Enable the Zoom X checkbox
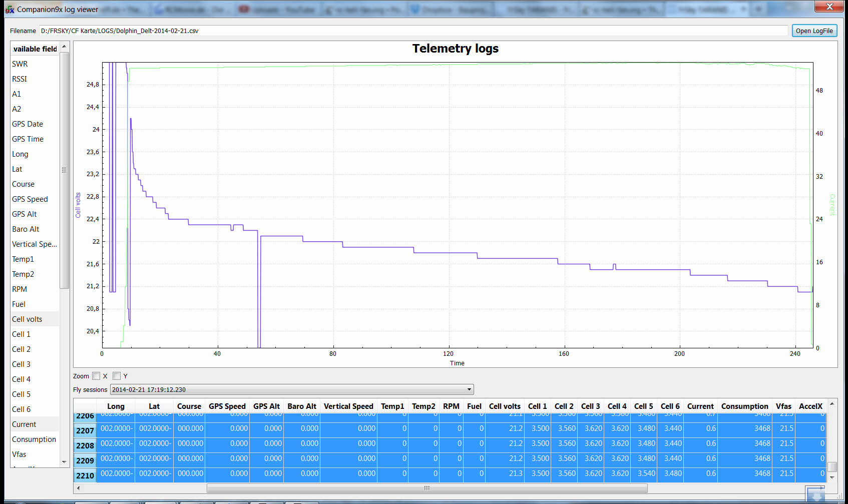 (96, 376)
